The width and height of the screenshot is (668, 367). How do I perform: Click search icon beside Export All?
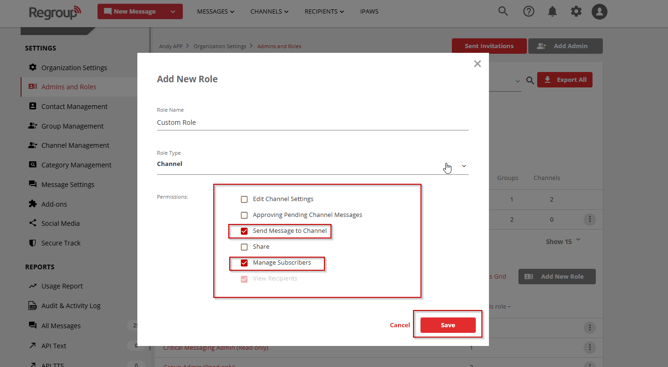coord(530,80)
